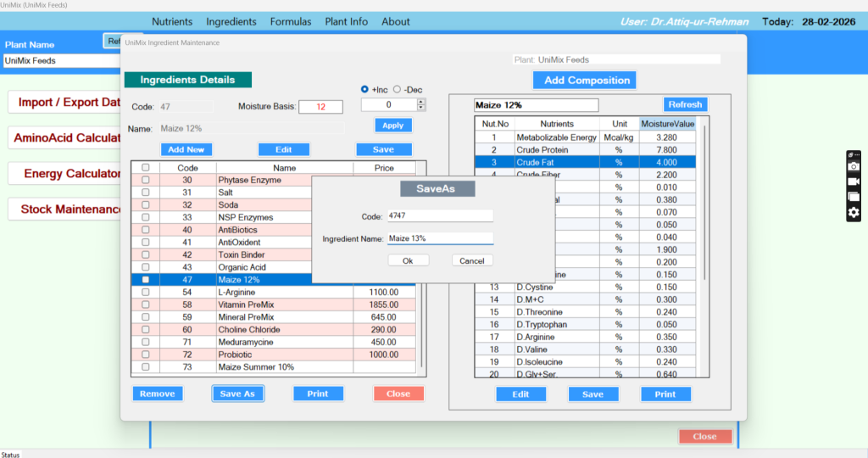The image size is (868, 458).
Task: Toggle the select-all checkbox in table header
Action: pos(146,168)
